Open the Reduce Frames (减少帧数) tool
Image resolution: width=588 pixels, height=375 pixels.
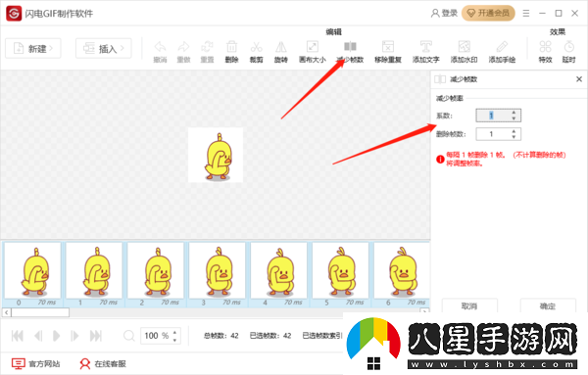350,51
